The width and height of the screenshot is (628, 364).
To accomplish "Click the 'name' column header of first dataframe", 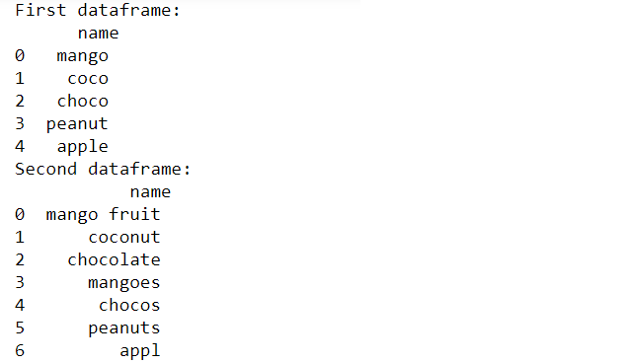I will click(x=98, y=34).
